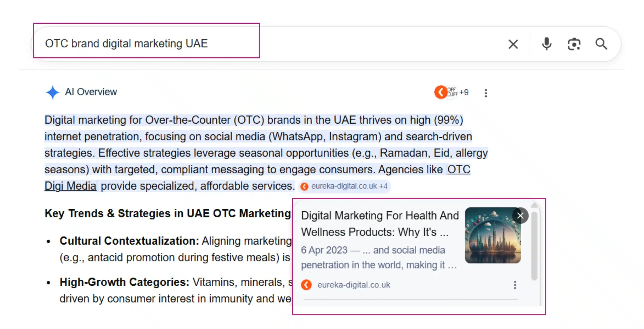Screen dimensions: 644x329
Task: Open the OTC Digi Media link
Action: pos(458,170)
